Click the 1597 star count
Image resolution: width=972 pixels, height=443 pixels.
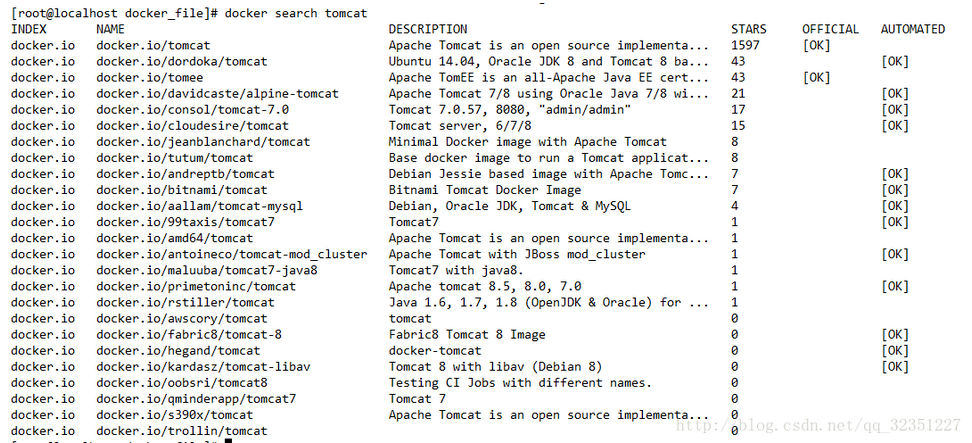tap(745, 45)
